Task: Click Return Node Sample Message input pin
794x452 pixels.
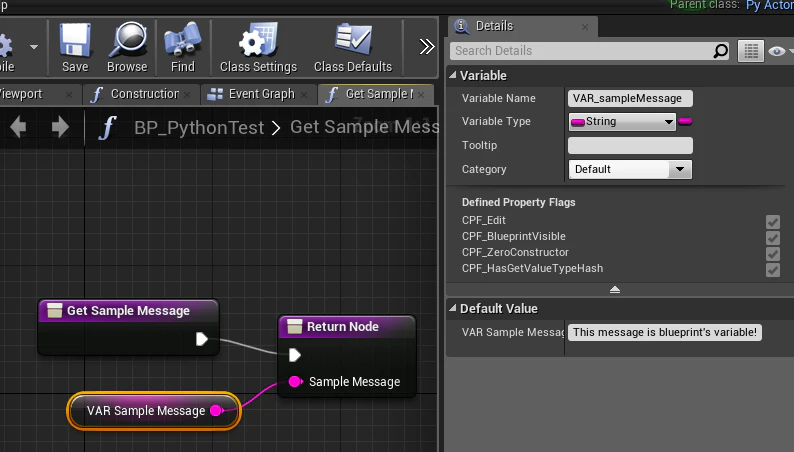Action: click(x=295, y=382)
